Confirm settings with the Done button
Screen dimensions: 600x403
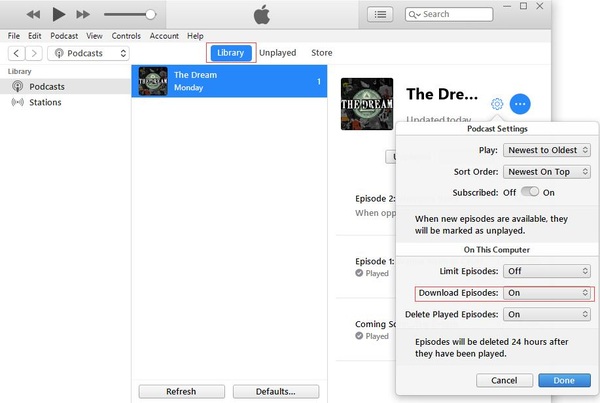tap(564, 380)
